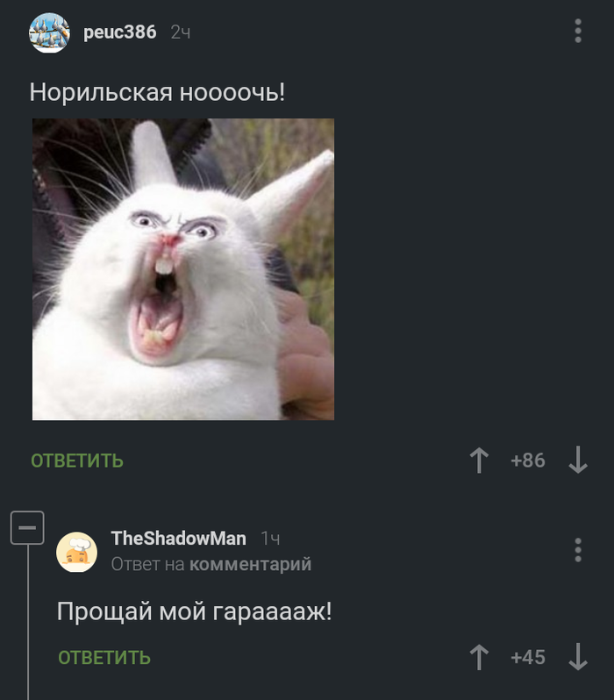Click the +45 rating score
The width and height of the screenshot is (614, 700).
click(x=528, y=657)
